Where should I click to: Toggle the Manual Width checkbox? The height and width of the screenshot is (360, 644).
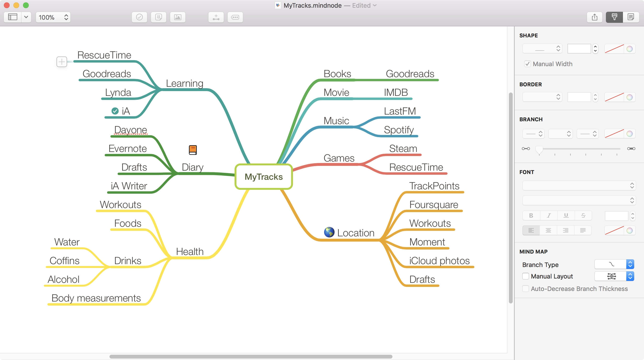pyautogui.click(x=527, y=64)
